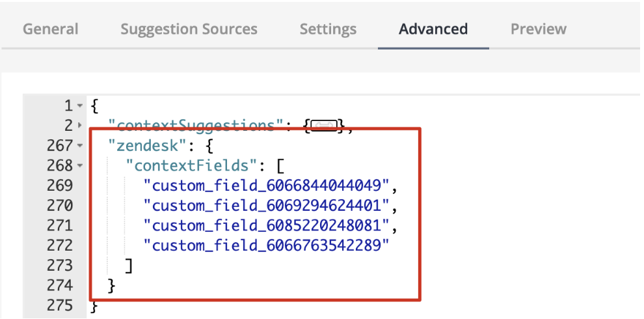The width and height of the screenshot is (644, 319).
Task: Expand the folded contextSuggestions placeholder icon
Action: click(x=325, y=126)
